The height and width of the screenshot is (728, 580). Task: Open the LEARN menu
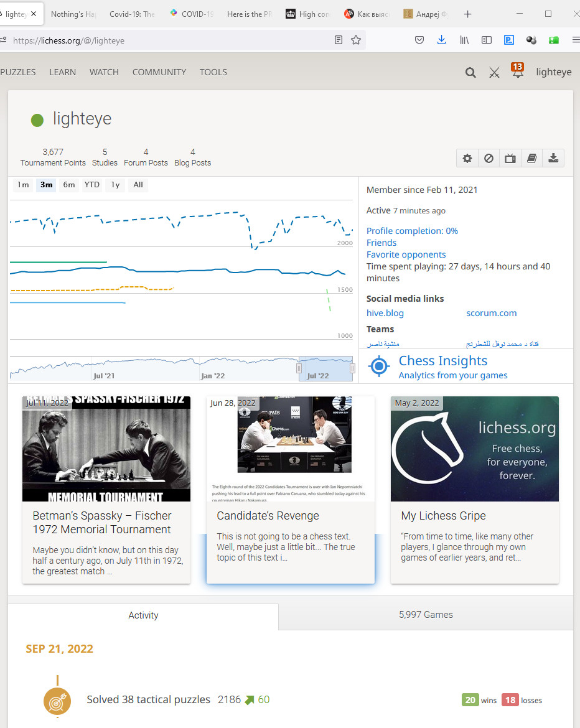tap(62, 72)
